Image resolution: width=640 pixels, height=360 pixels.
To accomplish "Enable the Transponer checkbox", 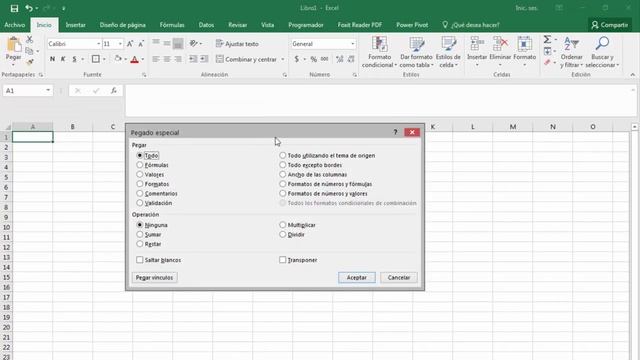I will 282,260.
